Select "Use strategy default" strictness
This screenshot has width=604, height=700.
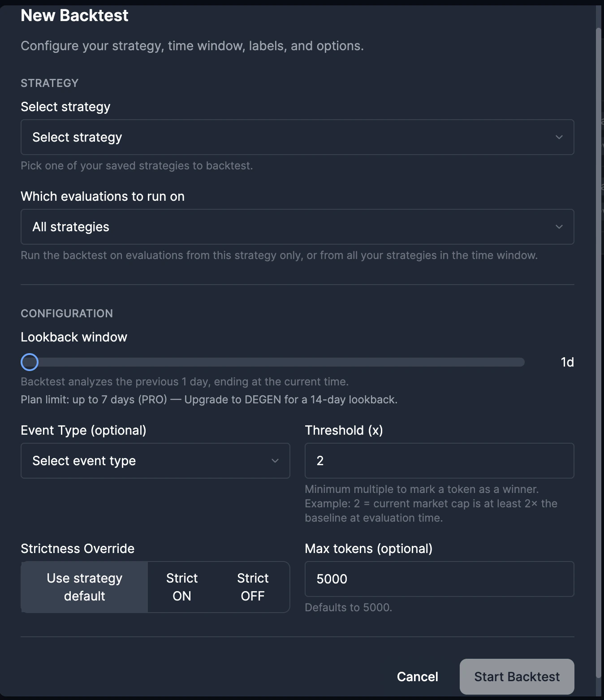click(83, 587)
